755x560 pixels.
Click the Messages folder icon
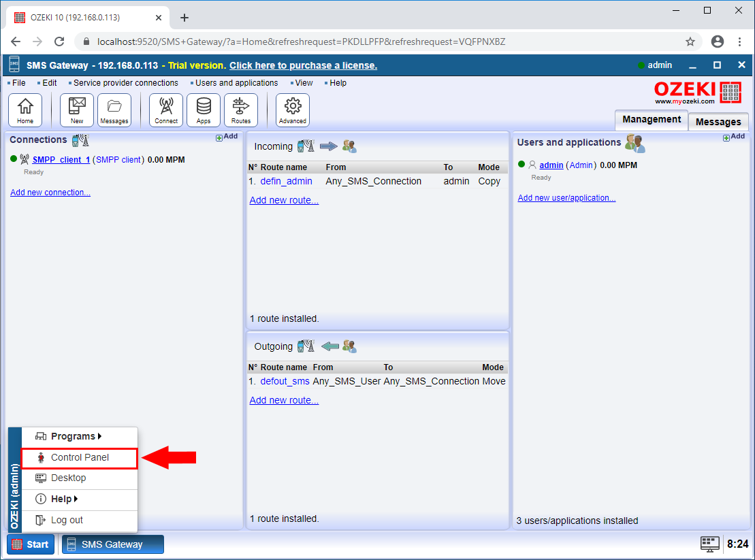pyautogui.click(x=114, y=109)
